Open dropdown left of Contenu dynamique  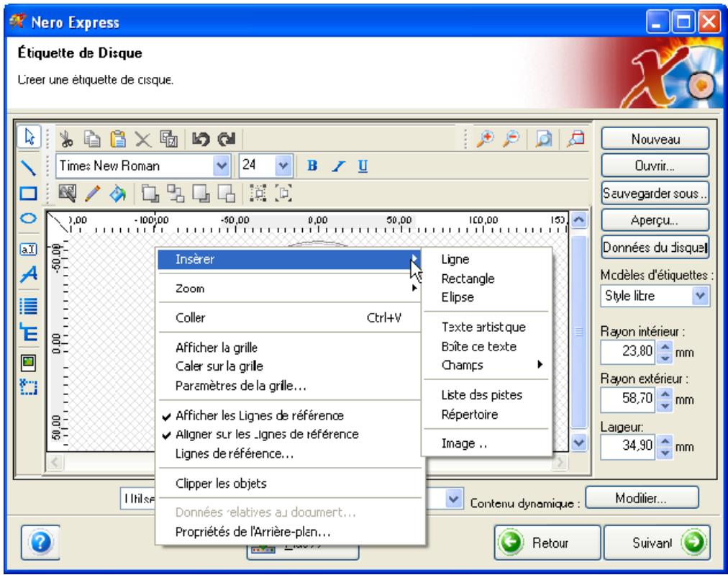tap(454, 499)
